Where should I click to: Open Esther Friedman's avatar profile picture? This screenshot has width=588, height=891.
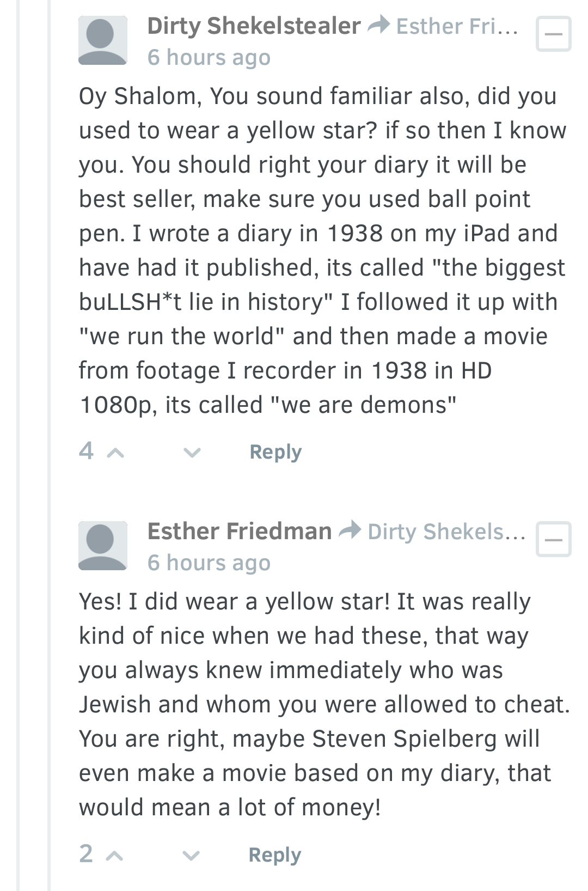pos(103,546)
